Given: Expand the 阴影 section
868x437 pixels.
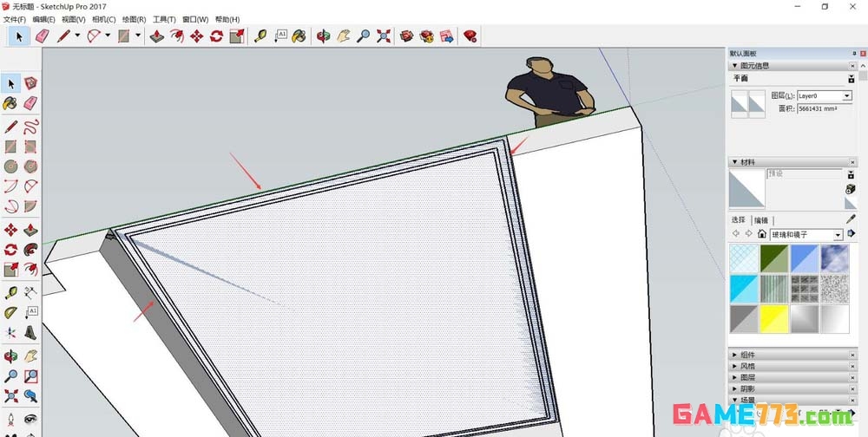Looking at the screenshot, I should coord(792,388).
